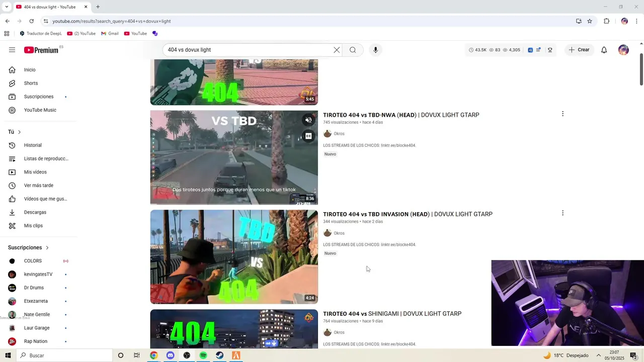The width and height of the screenshot is (644, 362).
Task: Open the 43.5K extension stat
Action: tap(477, 50)
